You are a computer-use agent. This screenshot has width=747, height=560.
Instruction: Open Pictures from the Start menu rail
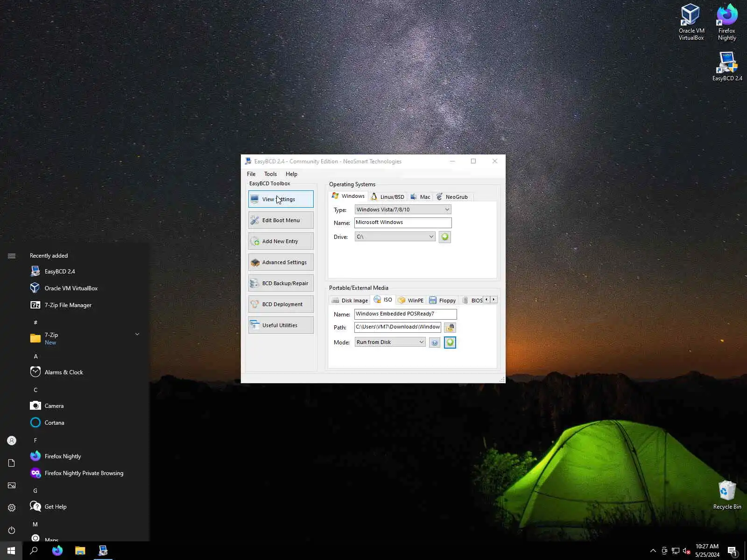click(12, 485)
